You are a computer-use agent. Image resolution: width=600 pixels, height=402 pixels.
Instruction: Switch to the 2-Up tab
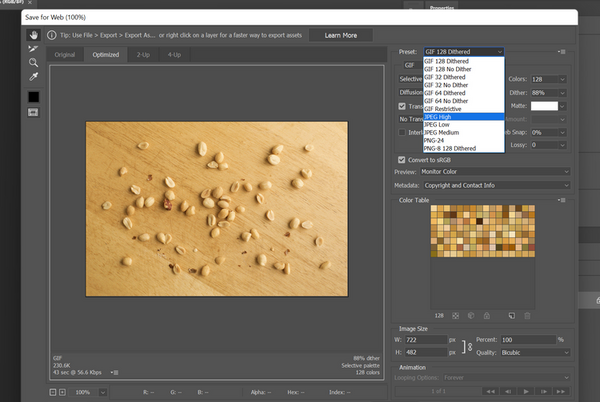click(143, 55)
